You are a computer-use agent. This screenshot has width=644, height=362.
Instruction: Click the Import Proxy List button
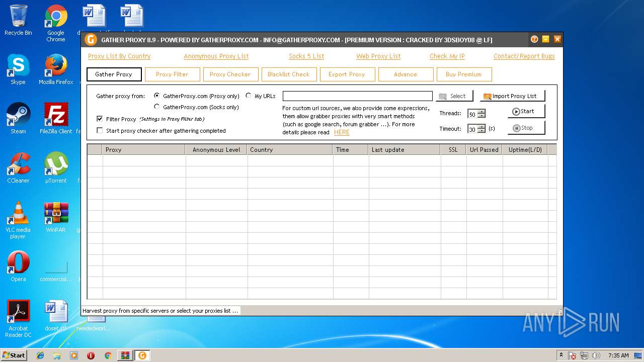pos(512,96)
